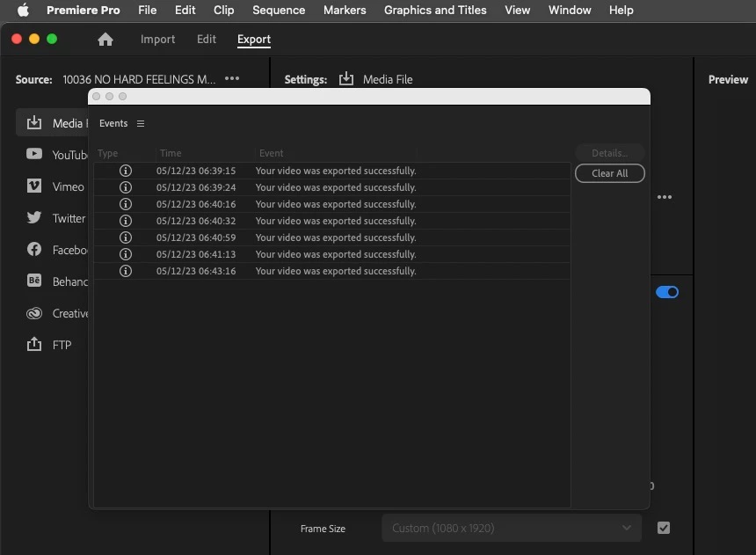Select event message logged at 06:39:15
The width and height of the screenshot is (756, 555).
tap(336, 171)
